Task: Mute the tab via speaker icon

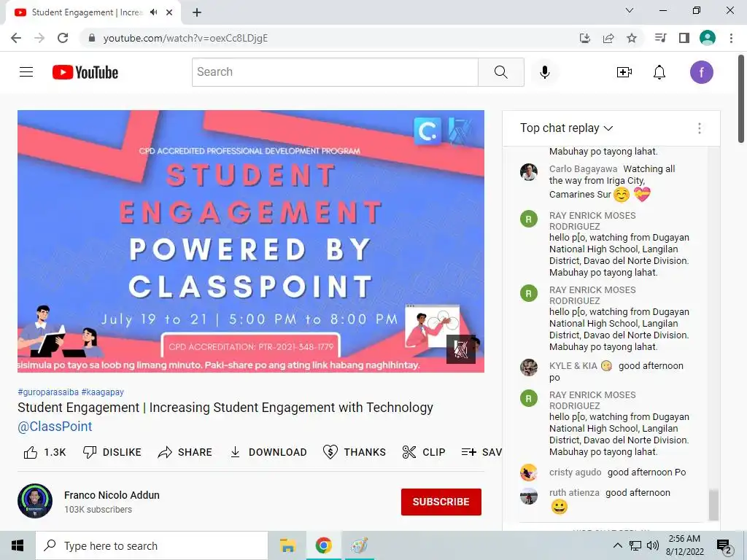Action: point(153,12)
